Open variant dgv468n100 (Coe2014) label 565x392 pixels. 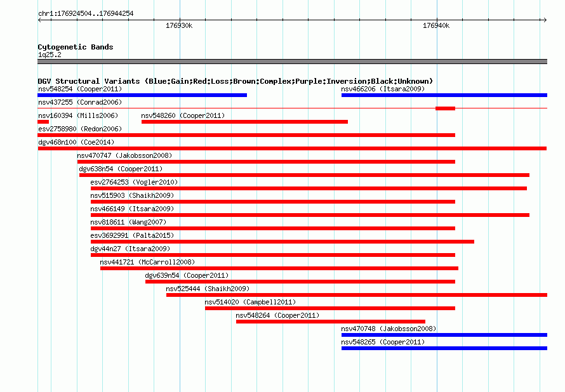[76, 142]
